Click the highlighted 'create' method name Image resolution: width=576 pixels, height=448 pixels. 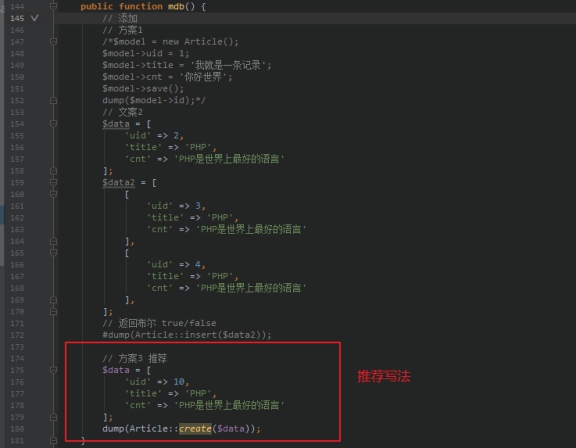195,429
